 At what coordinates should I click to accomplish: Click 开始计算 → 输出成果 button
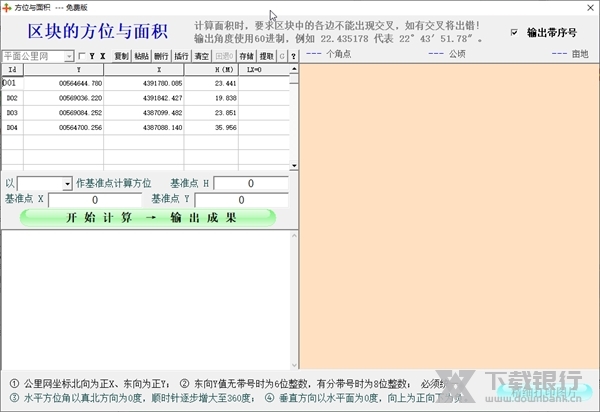148,218
